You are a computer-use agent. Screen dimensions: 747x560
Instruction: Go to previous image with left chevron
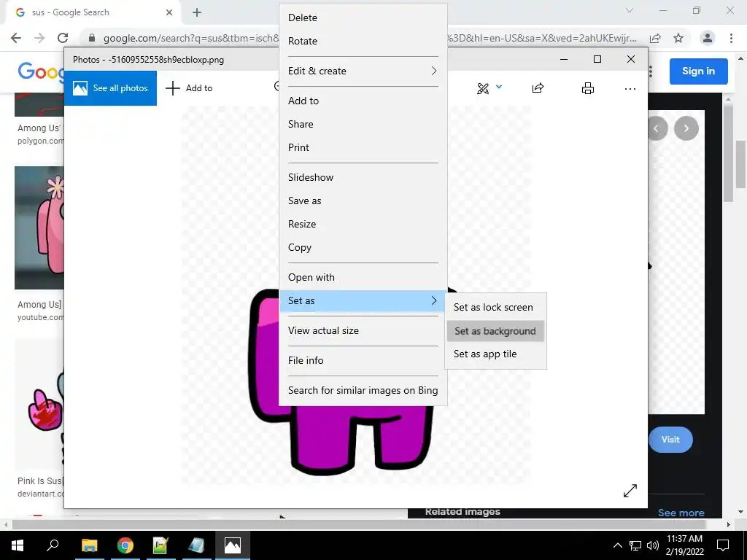[x=657, y=128]
